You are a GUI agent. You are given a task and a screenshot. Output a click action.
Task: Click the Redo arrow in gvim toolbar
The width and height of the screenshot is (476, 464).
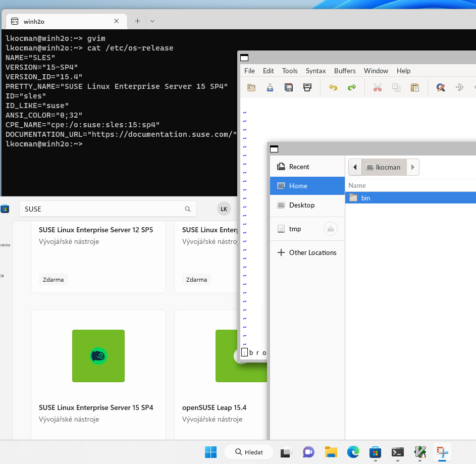[x=351, y=87]
